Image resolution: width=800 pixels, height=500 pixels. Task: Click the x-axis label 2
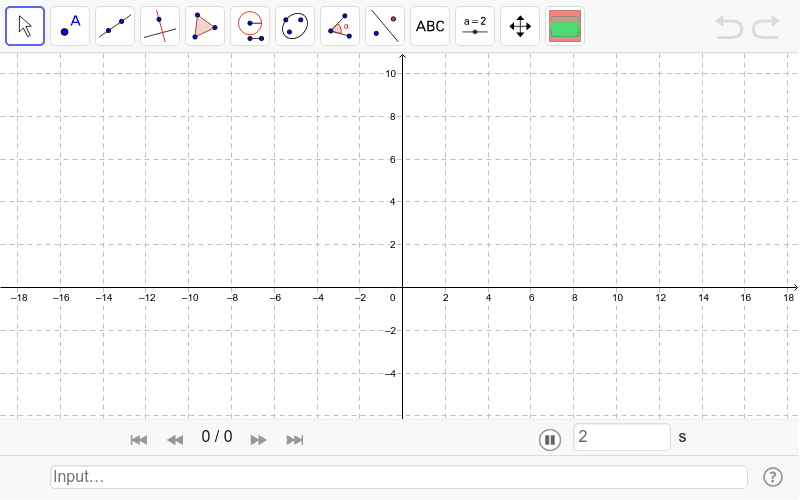tap(445, 297)
